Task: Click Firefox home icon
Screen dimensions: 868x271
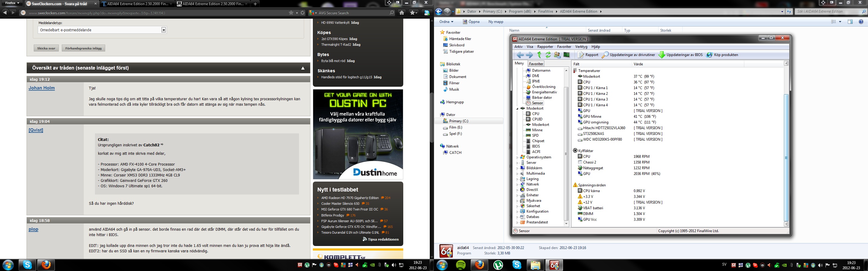Action: (x=402, y=13)
